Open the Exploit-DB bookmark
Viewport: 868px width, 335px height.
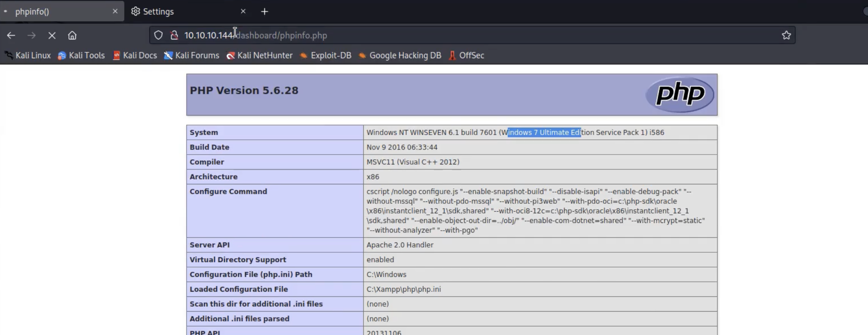(x=325, y=55)
